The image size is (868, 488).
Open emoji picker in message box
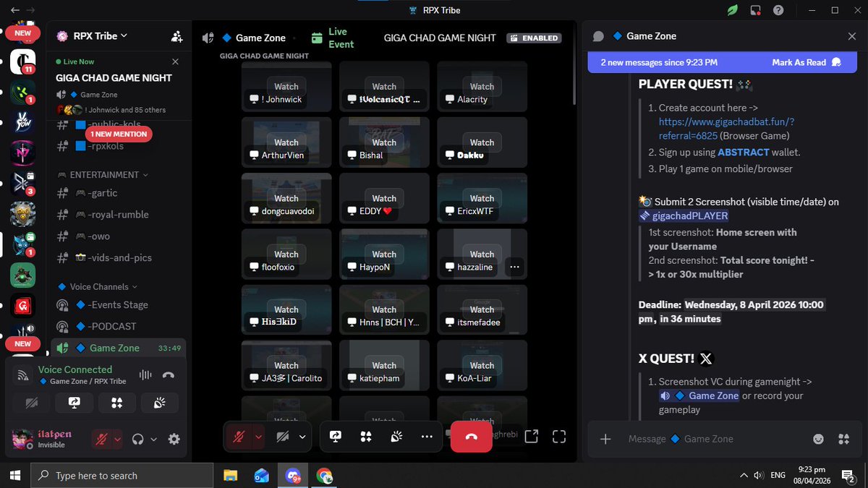tap(818, 439)
